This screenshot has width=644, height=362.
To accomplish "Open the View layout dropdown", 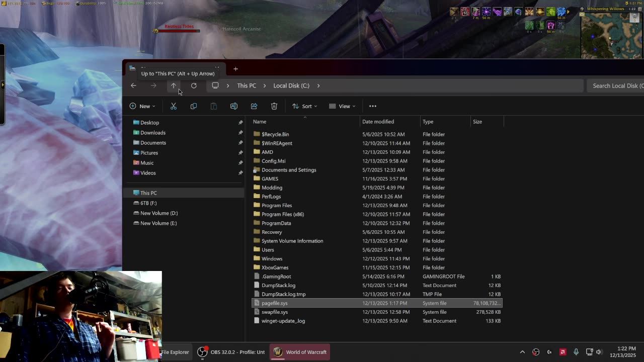I will coord(342,106).
